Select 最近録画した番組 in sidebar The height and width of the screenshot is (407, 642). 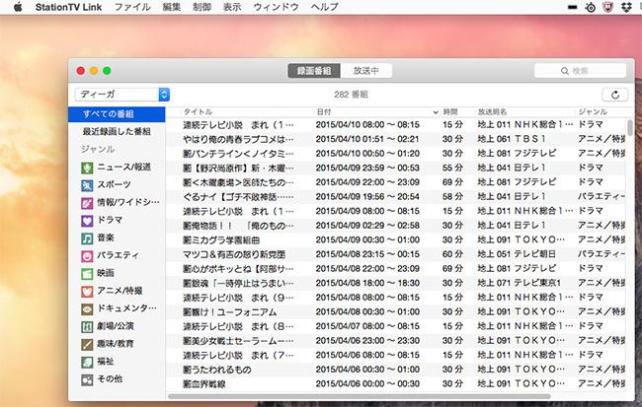(x=117, y=131)
